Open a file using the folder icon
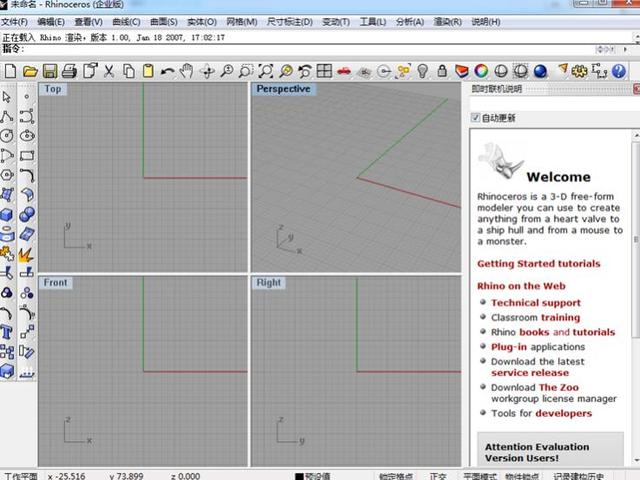The height and width of the screenshot is (480, 640). 30,71
